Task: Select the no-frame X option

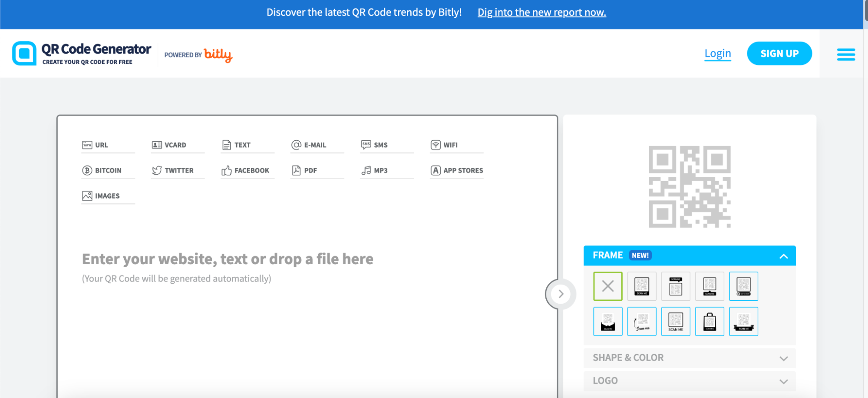Action: pyautogui.click(x=608, y=286)
